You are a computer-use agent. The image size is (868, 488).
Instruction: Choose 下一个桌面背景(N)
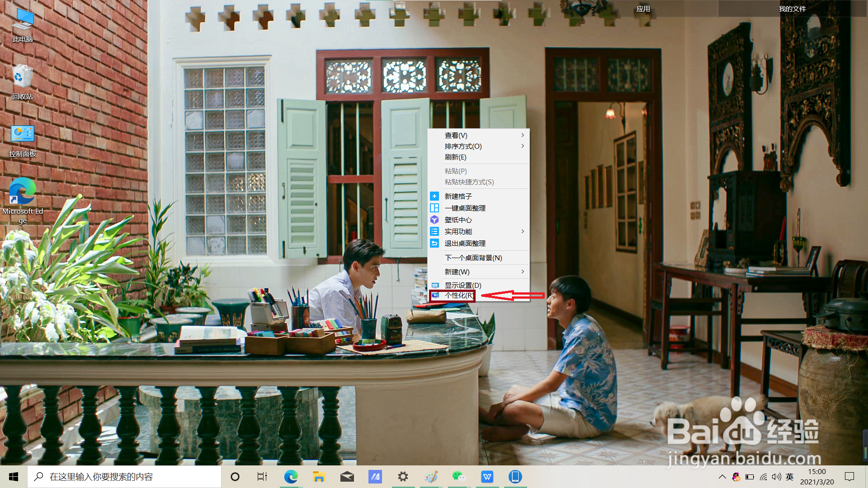pyautogui.click(x=473, y=258)
